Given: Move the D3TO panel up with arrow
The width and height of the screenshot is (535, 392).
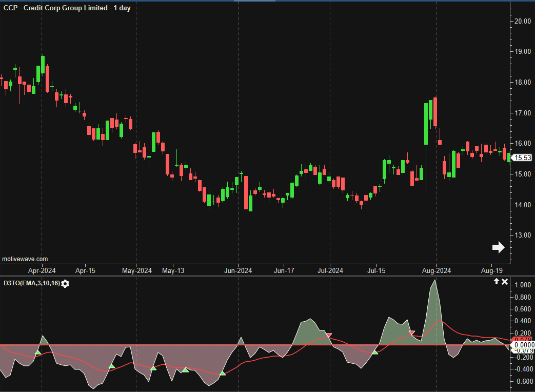Looking at the screenshot, I should point(497,282).
